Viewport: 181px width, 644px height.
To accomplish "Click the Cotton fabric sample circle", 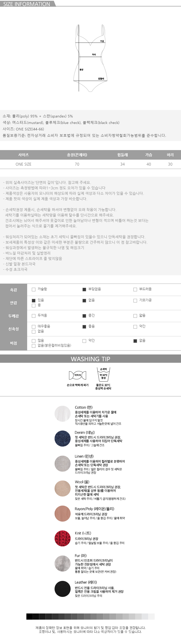I will 63,414.
